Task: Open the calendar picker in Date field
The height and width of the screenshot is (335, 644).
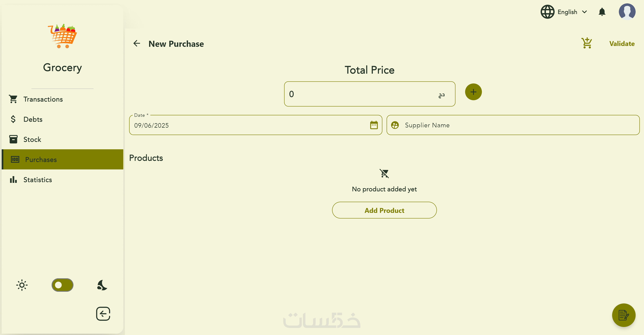Action: tap(374, 125)
